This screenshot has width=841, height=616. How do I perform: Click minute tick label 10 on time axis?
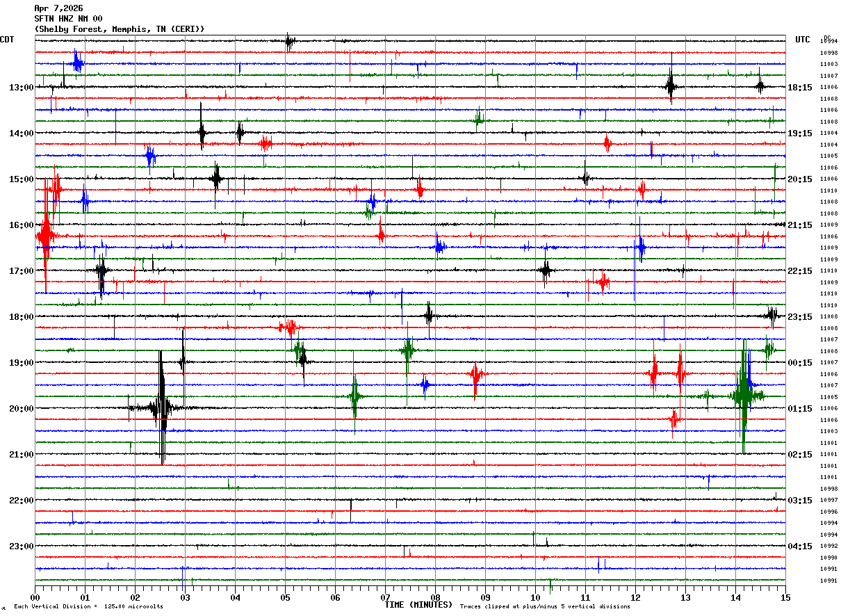(535, 597)
